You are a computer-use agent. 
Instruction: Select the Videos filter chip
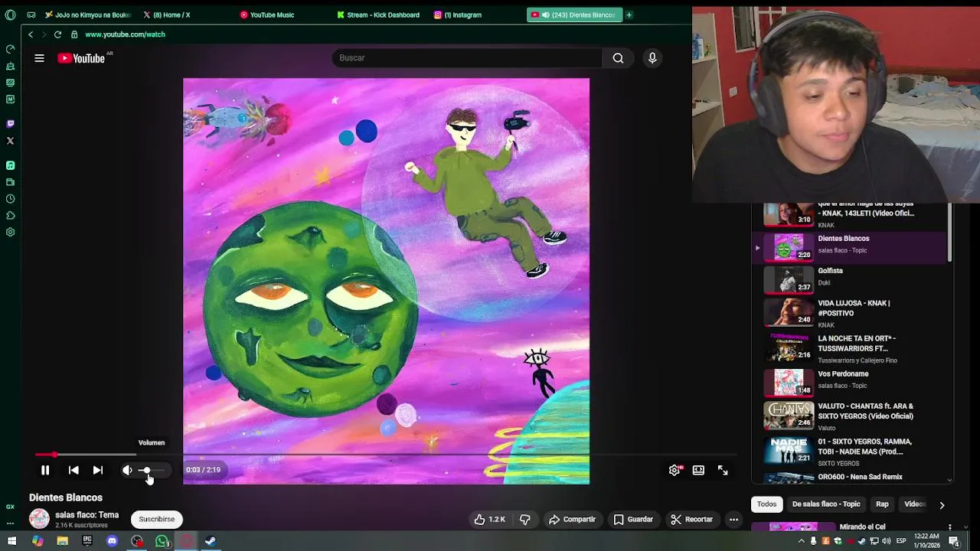tap(915, 504)
